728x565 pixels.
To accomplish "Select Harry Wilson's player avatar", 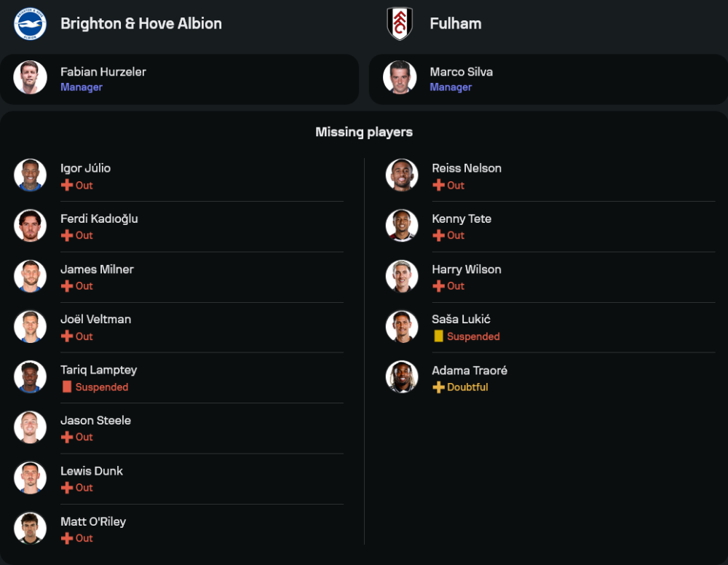I will [x=402, y=277].
